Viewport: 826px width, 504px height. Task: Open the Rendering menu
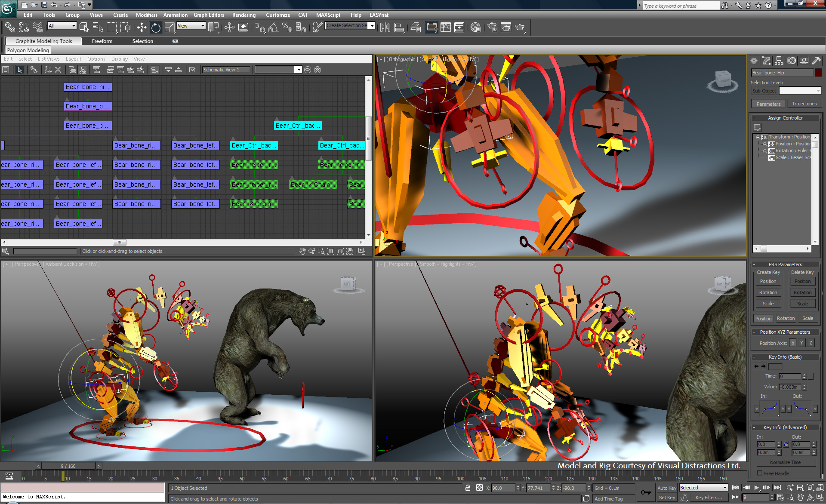click(x=243, y=15)
